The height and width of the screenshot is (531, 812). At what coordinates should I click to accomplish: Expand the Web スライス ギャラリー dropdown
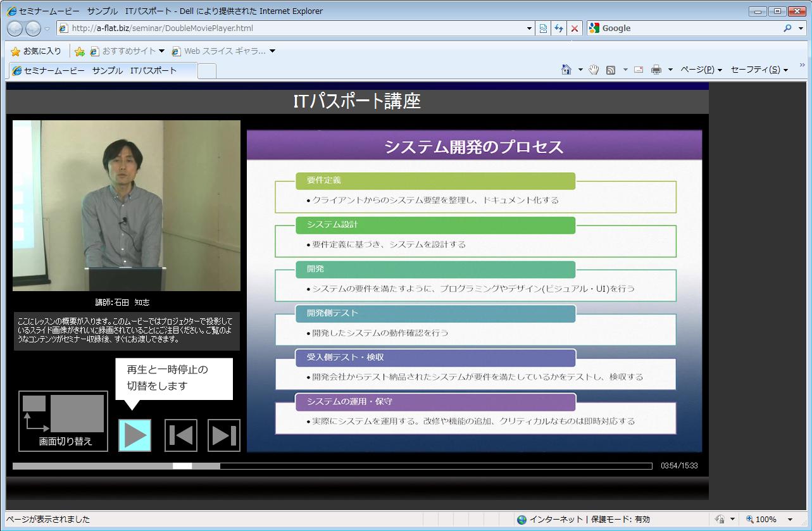[273, 51]
